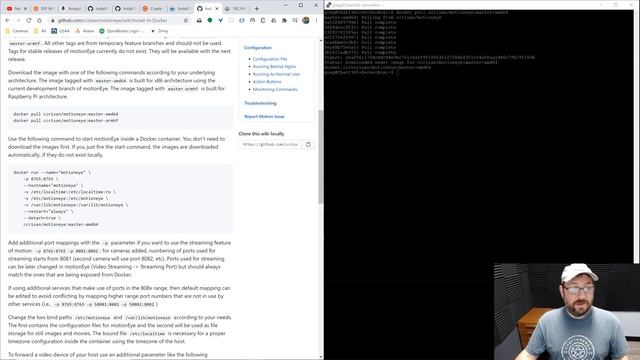Click the browser page vertical scrollbar

[x=321, y=157]
